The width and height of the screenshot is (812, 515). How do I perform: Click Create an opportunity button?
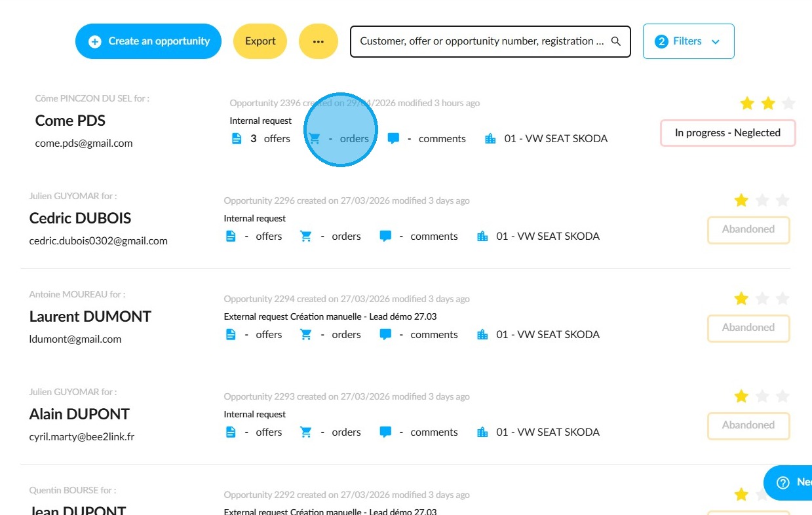(x=149, y=41)
